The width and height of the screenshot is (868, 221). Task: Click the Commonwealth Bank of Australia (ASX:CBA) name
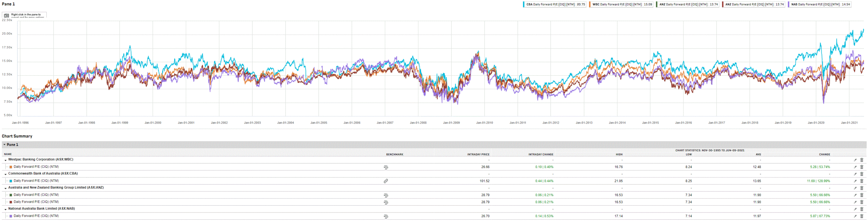[x=43, y=173]
